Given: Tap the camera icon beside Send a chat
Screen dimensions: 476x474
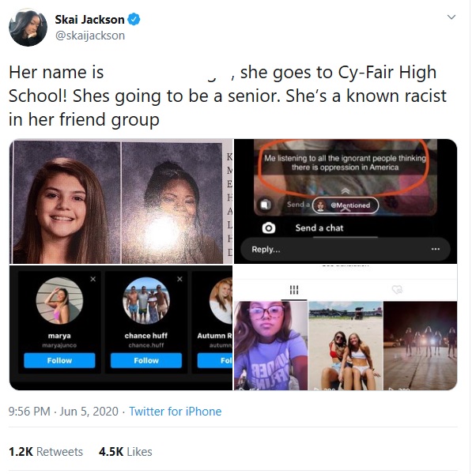Looking at the screenshot, I should coord(269,228).
